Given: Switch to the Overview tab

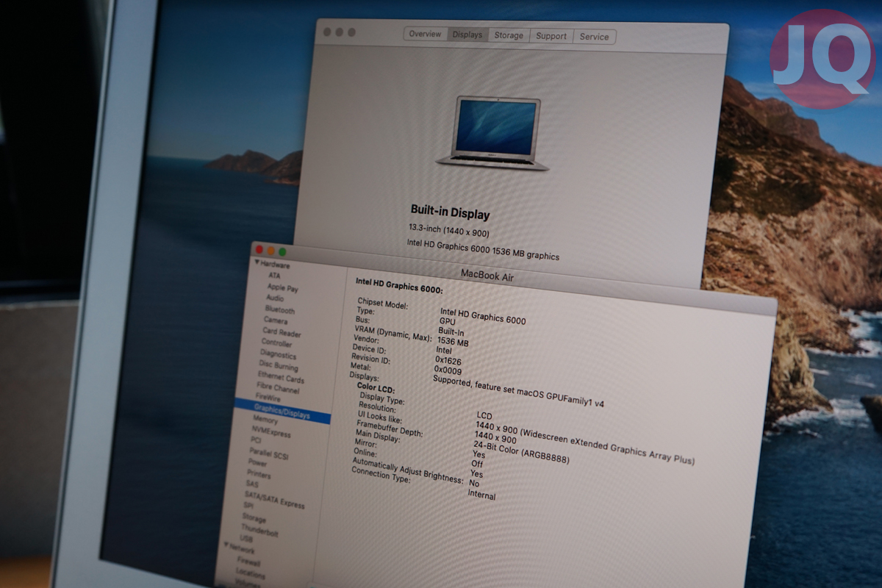Looking at the screenshot, I should pos(425,34).
